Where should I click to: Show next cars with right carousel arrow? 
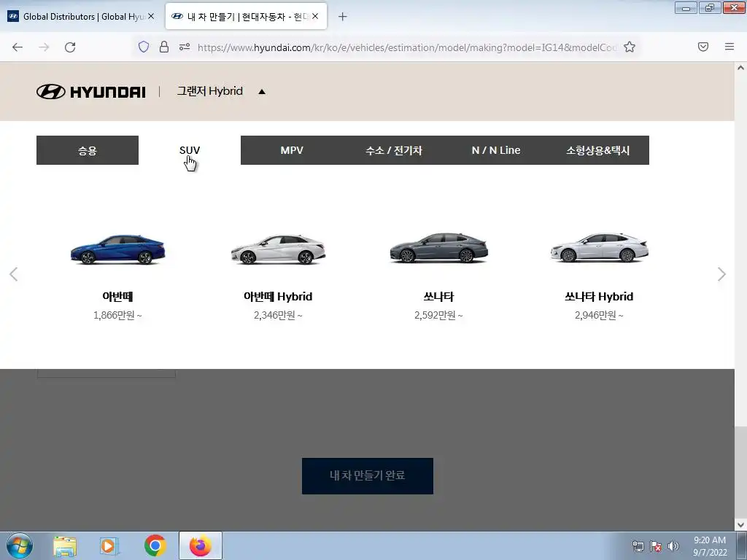click(x=721, y=274)
